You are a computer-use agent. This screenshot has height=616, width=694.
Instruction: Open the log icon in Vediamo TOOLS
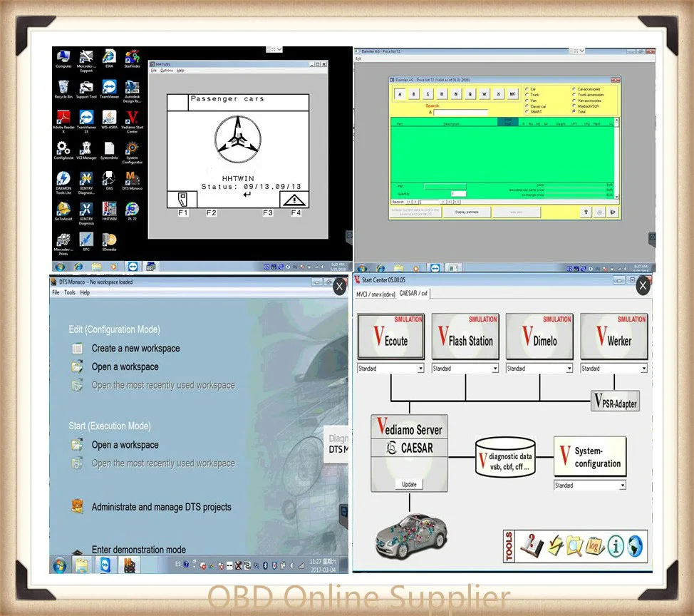594,546
